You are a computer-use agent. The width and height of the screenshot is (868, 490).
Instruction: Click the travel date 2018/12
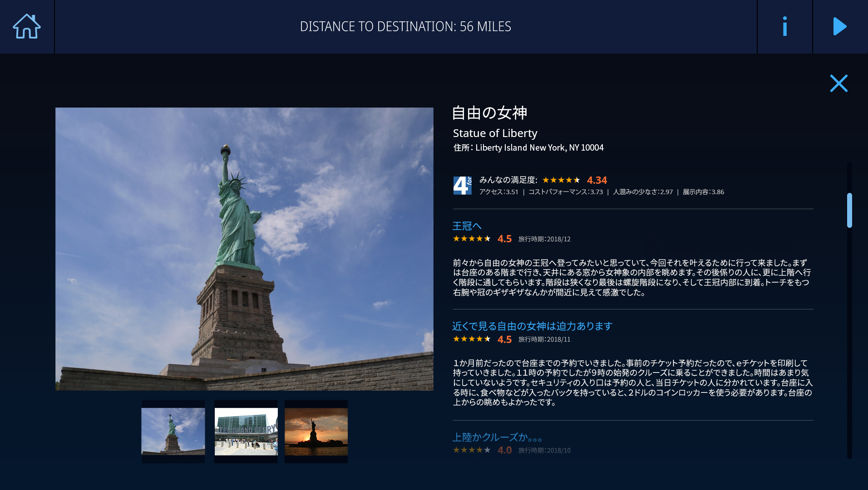point(544,239)
